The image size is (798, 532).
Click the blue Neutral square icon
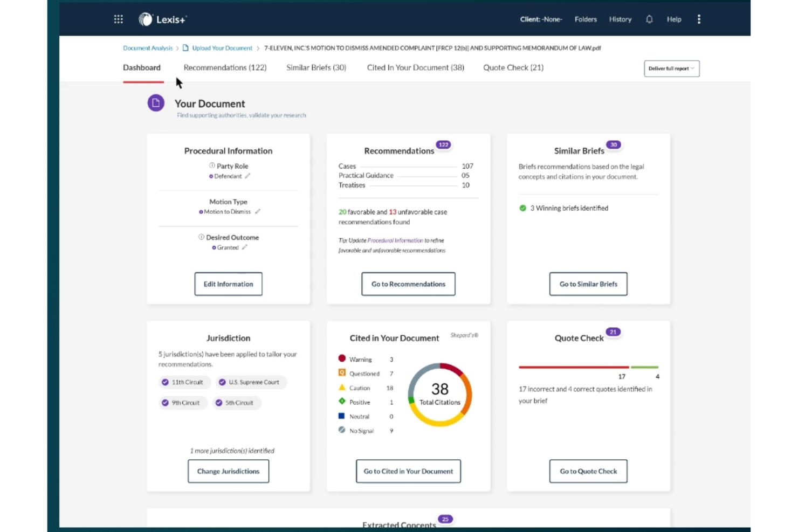(341, 416)
